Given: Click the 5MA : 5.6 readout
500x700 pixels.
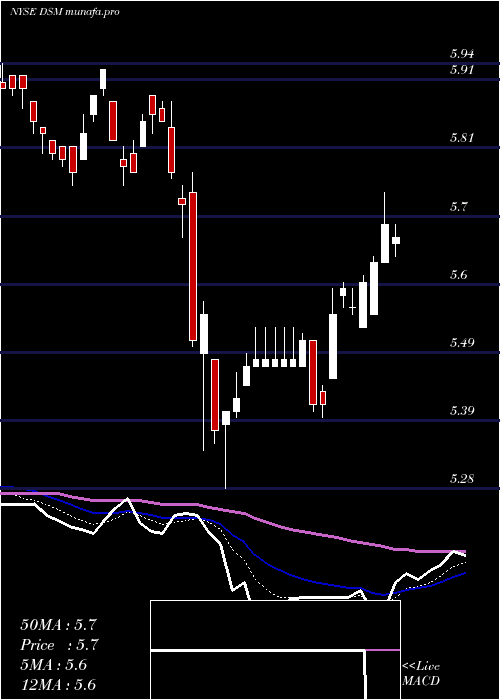Looking at the screenshot, I should pyautogui.click(x=54, y=665).
